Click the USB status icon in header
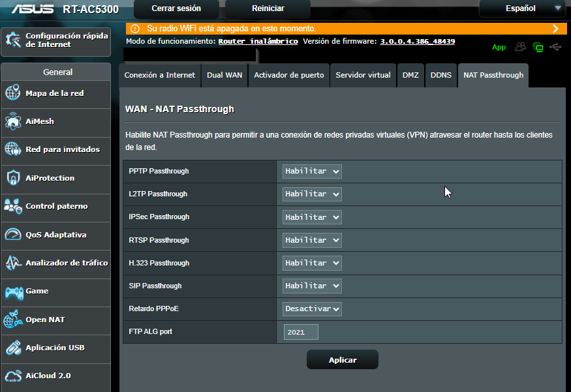571x392 pixels. 555,47
